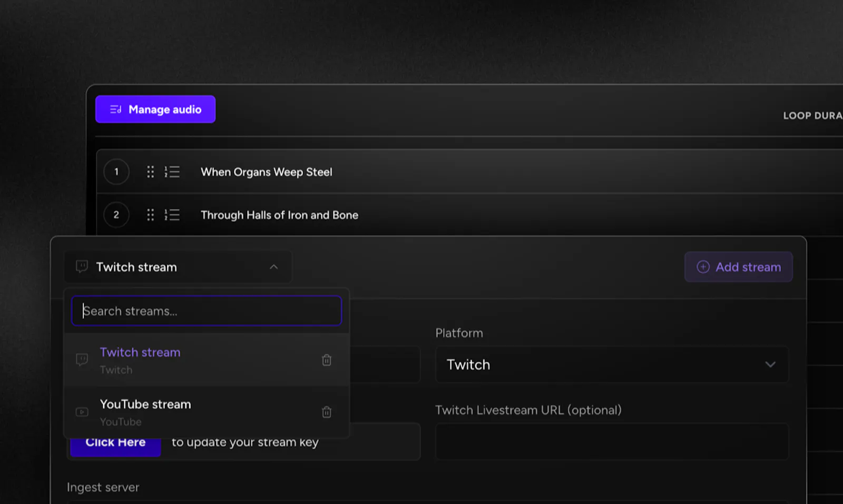Open the Manage audio button
This screenshot has width=843, height=504.
coord(155,109)
